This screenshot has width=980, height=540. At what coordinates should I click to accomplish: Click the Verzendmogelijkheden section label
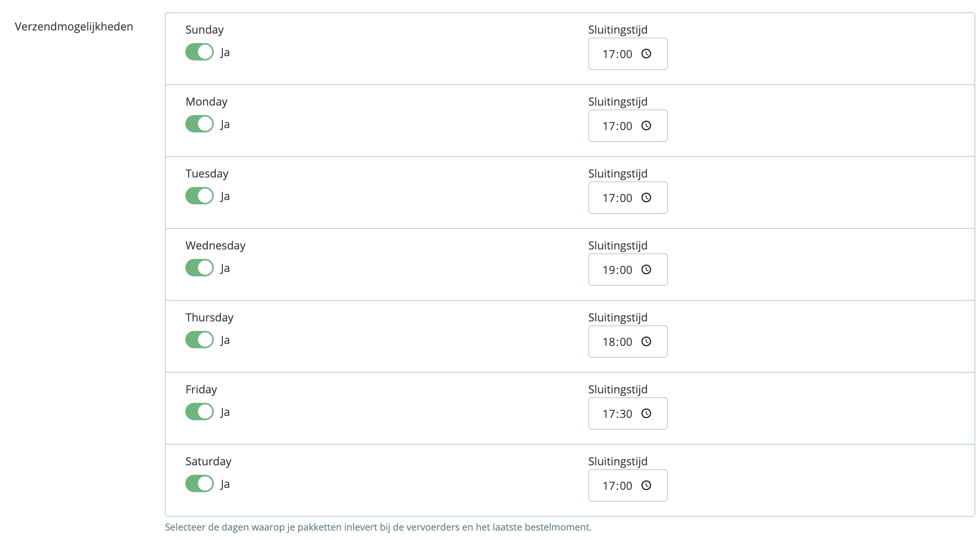coord(73,26)
